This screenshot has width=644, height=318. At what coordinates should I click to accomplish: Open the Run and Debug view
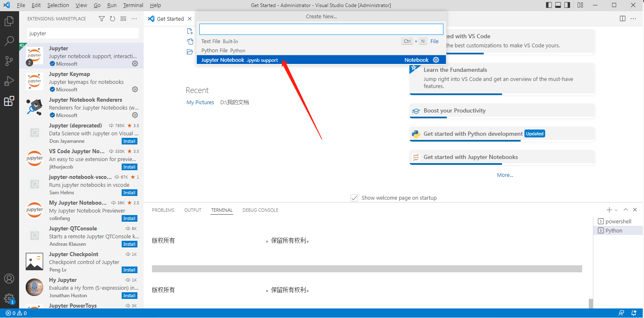pyautogui.click(x=9, y=81)
